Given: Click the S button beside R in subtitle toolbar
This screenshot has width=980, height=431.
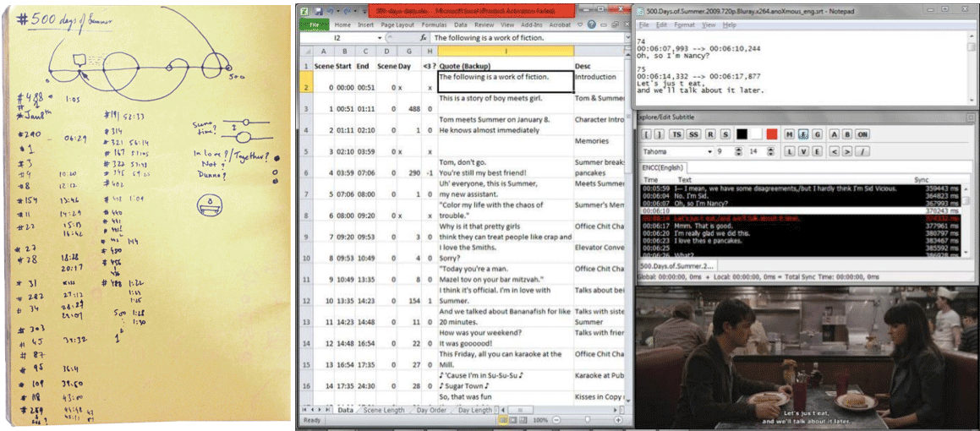Looking at the screenshot, I should (x=725, y=134).
